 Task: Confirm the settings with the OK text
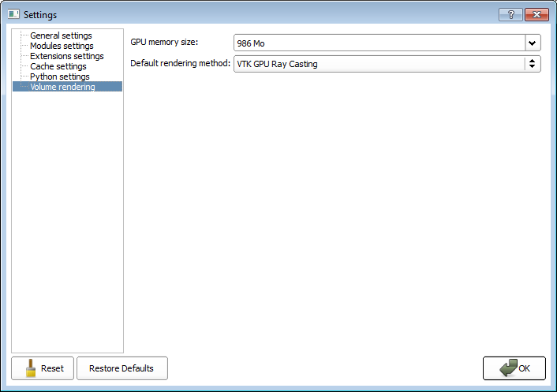[x=525, y=368]
